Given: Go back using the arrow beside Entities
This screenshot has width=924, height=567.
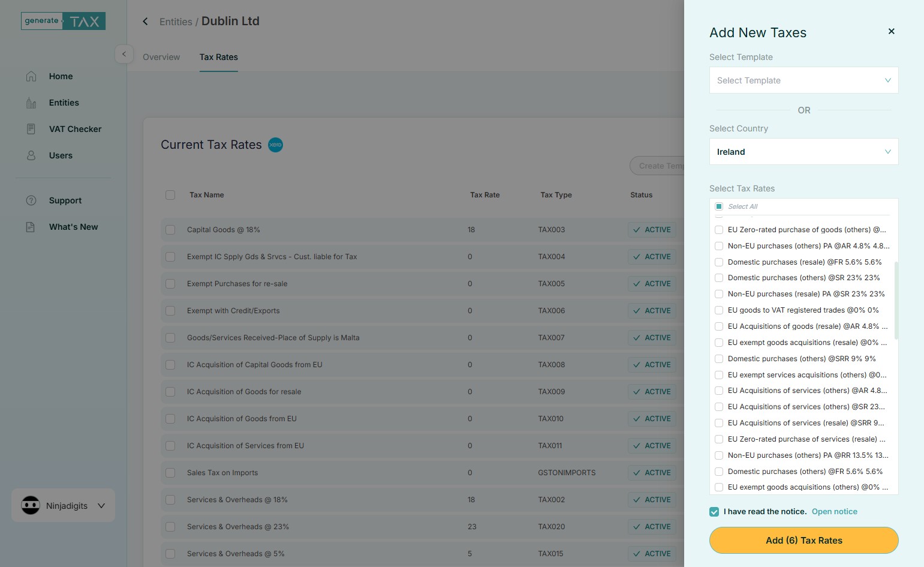Looking at the screenshot, I should 145,22.
